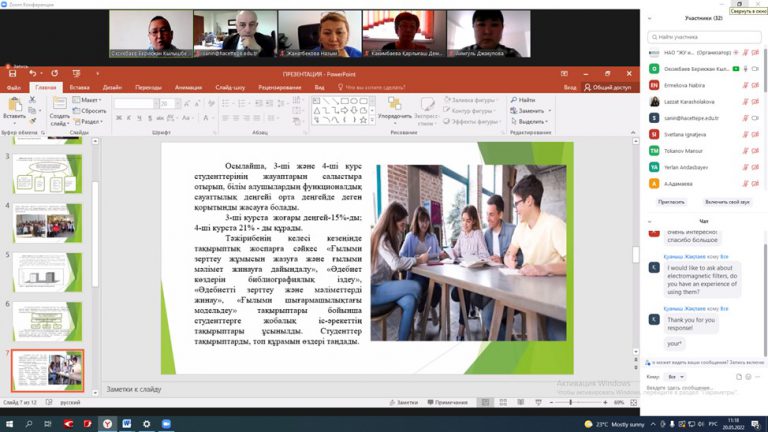Select the currently highlighted slide 7 thumbnail

(48, 368)
